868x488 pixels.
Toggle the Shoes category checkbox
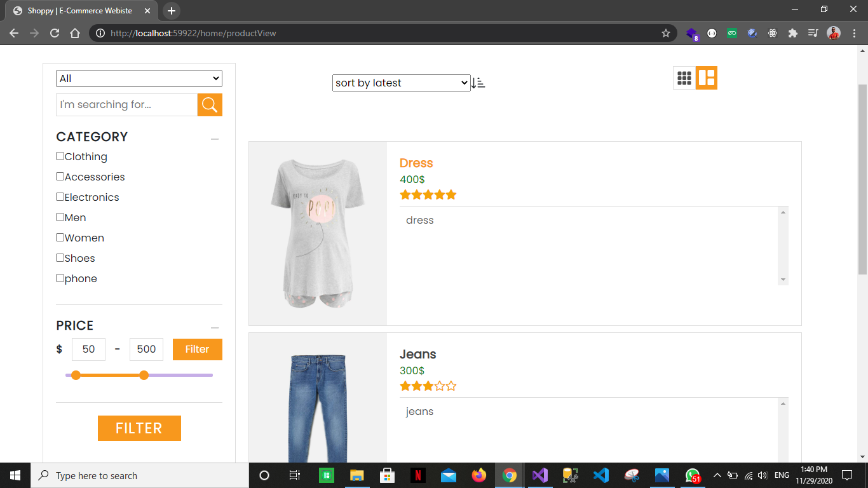click(x=60, y=258)
